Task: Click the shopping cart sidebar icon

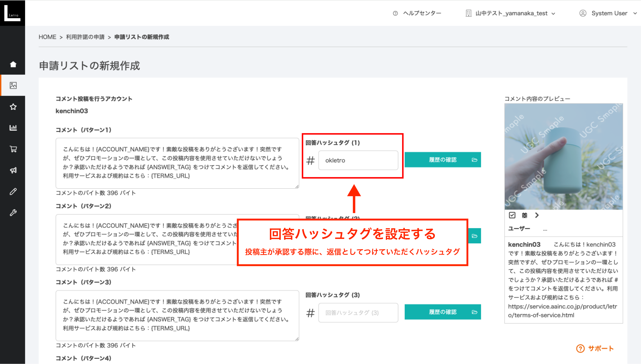Action: point(13,149)
